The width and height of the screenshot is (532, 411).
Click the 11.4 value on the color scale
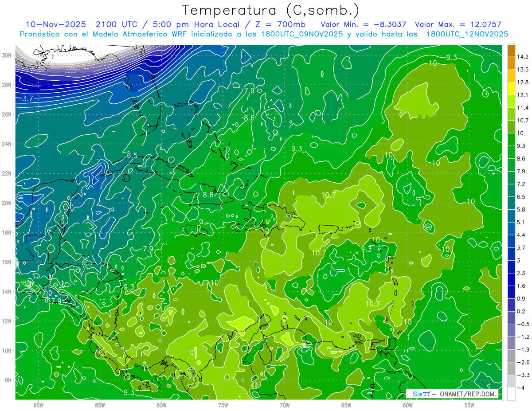click(x=523, y=108)
